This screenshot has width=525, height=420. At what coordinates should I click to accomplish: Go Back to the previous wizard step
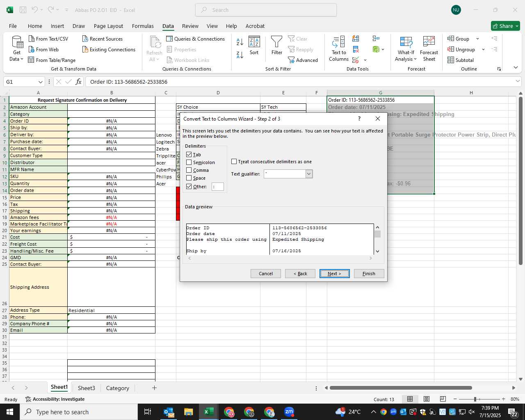click(300, 274)
